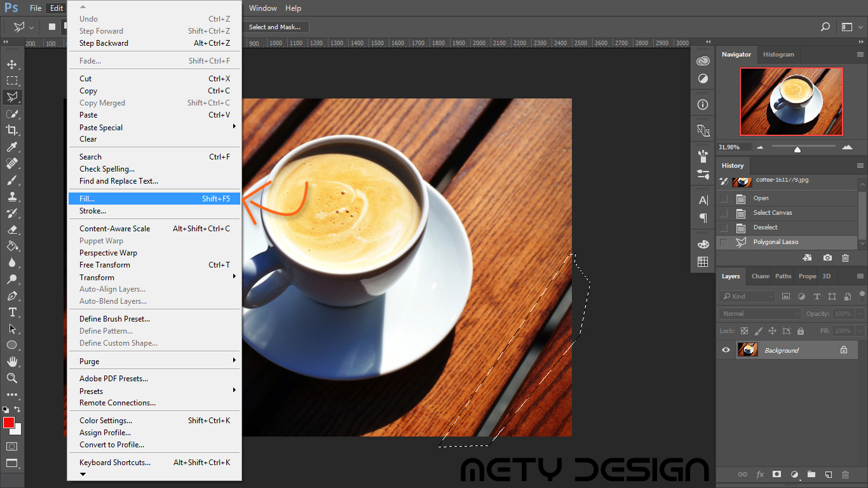868x488 pixels.
Task: Choose Fill... from the Edit menu
Action: [x=154, y=199]
